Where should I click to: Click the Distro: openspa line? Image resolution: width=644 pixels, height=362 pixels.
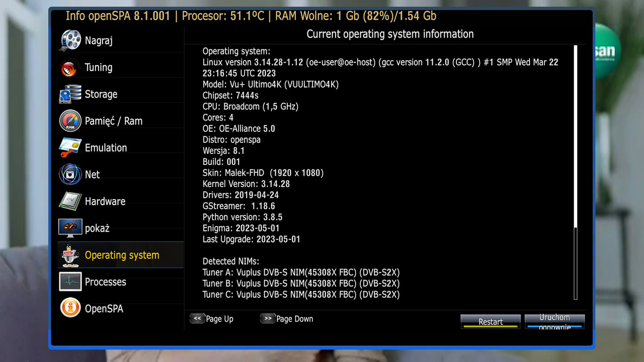pos(231,140)
